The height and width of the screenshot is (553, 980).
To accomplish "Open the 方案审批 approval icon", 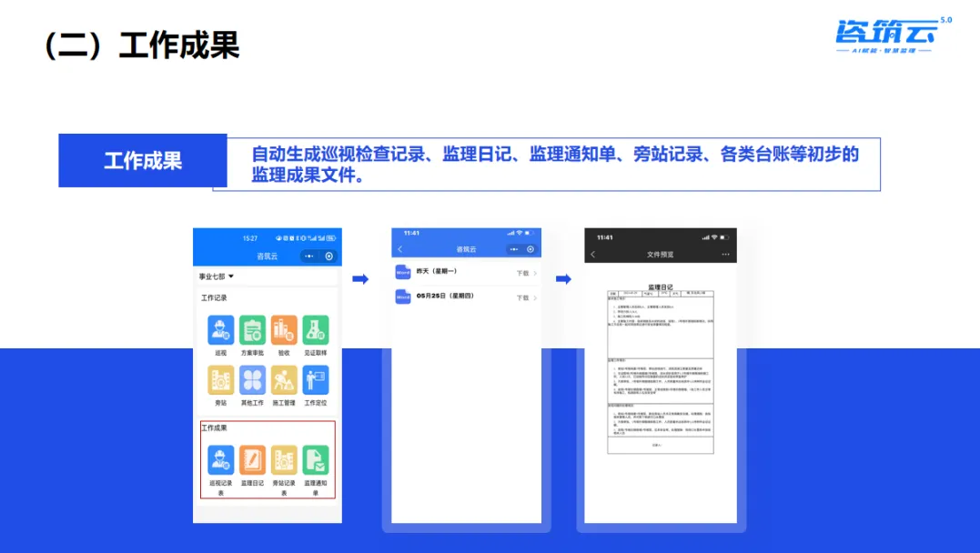I will pyautogui.click(x=251, y=330).
